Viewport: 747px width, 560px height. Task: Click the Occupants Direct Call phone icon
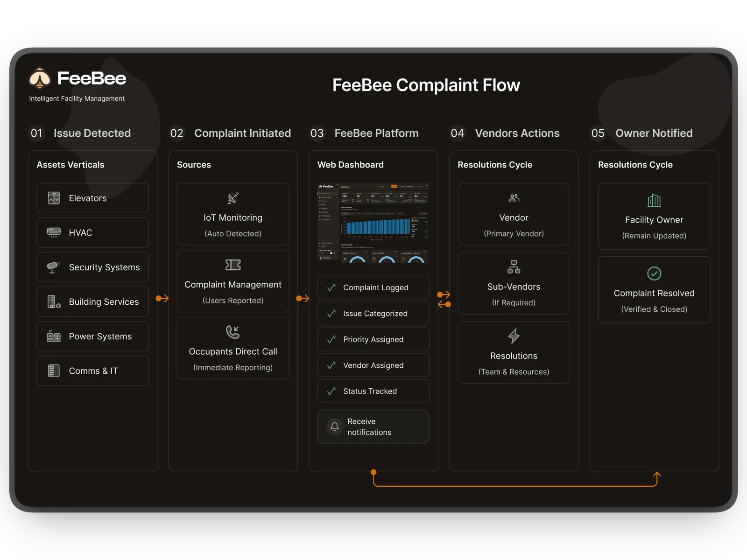[233, 332]
